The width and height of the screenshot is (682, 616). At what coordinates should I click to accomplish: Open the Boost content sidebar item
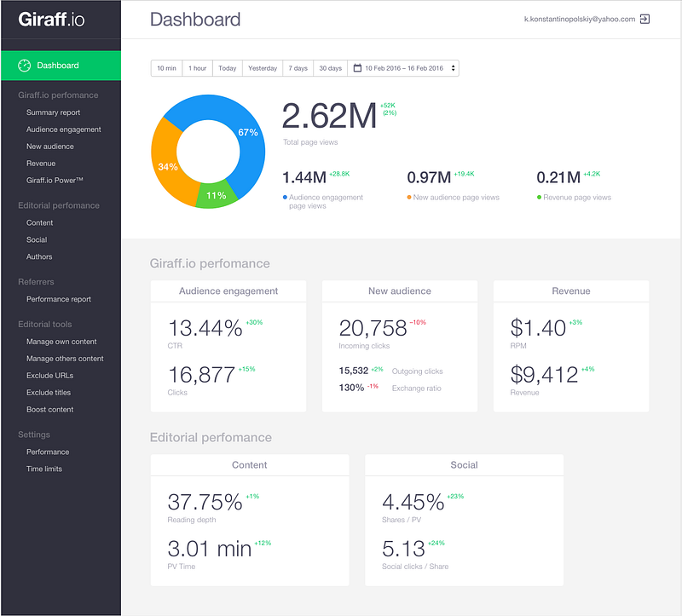click(49, 410)
